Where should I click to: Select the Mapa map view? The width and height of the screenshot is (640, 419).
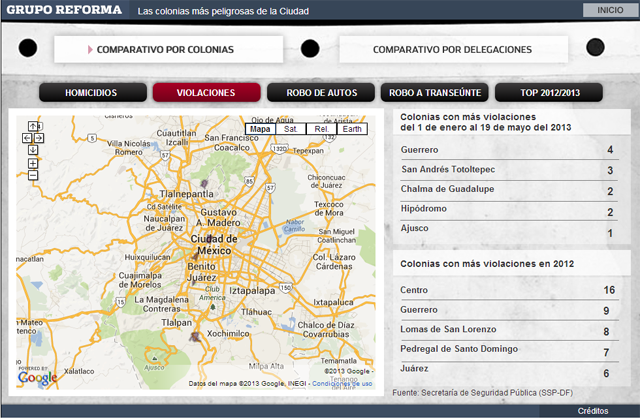tap(260, 128)
